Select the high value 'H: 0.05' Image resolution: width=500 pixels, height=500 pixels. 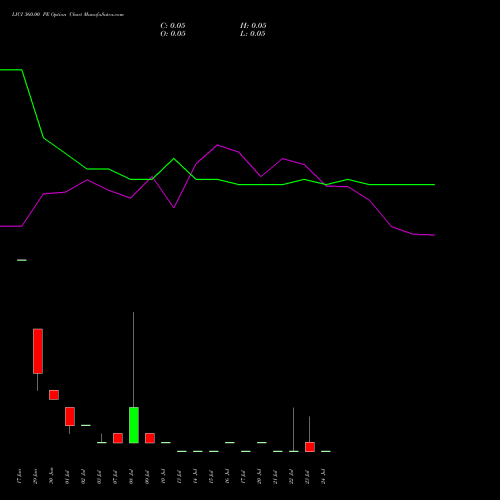[253, 26]
